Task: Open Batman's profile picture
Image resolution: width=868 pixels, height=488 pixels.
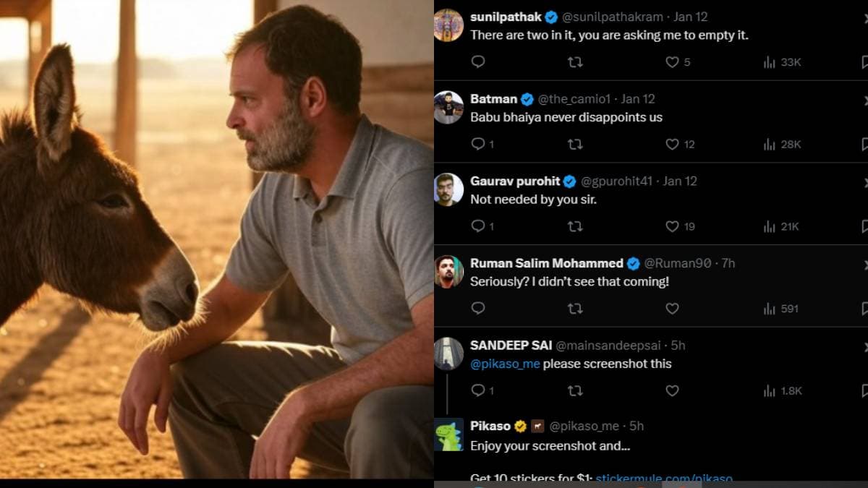Action: (448, 108)
